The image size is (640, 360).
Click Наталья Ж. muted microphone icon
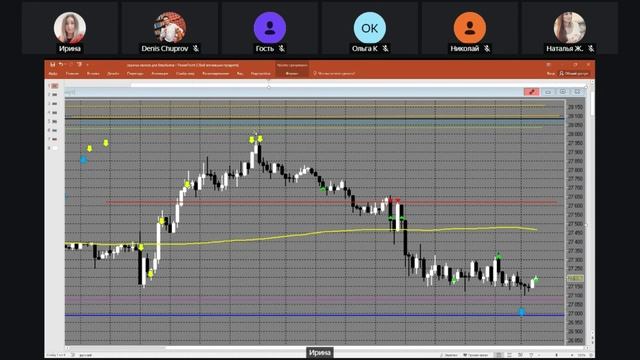[591, 49]
